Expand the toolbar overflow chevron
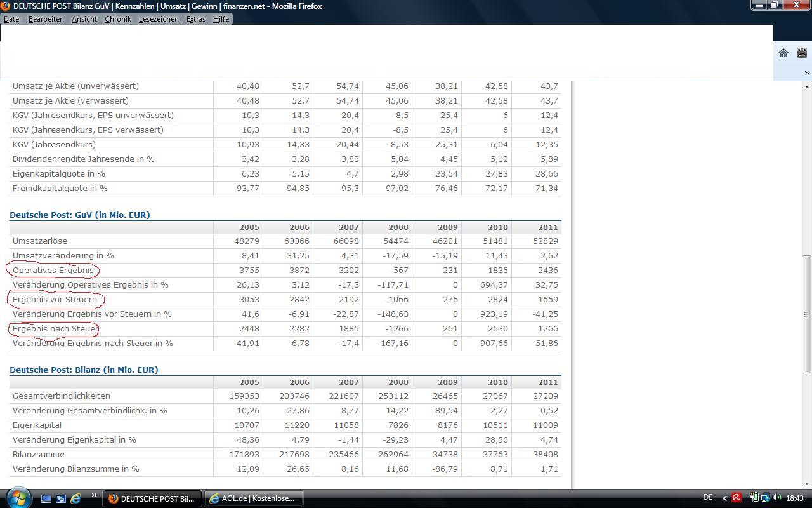The image size is (812, 508). tap(807, 73)
